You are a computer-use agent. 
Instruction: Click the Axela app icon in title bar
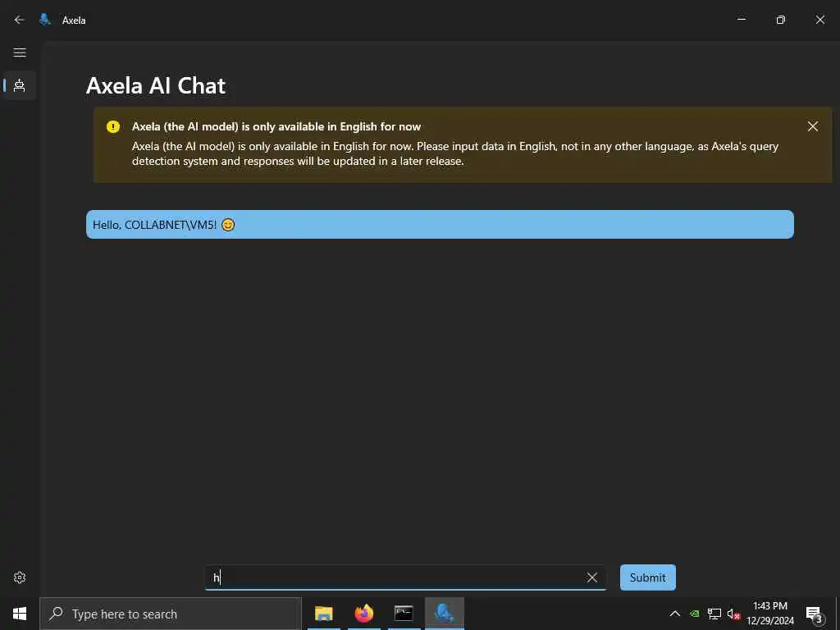point(46,20)
